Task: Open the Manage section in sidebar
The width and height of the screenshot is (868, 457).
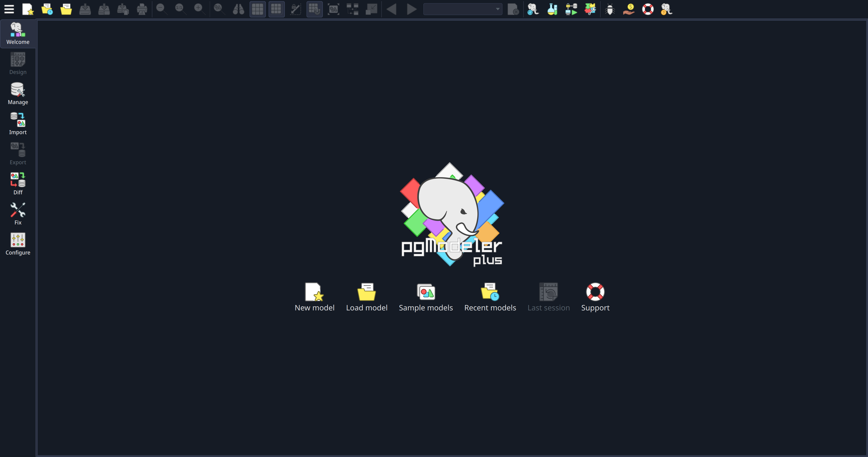Action: click(x=18, y=93)
